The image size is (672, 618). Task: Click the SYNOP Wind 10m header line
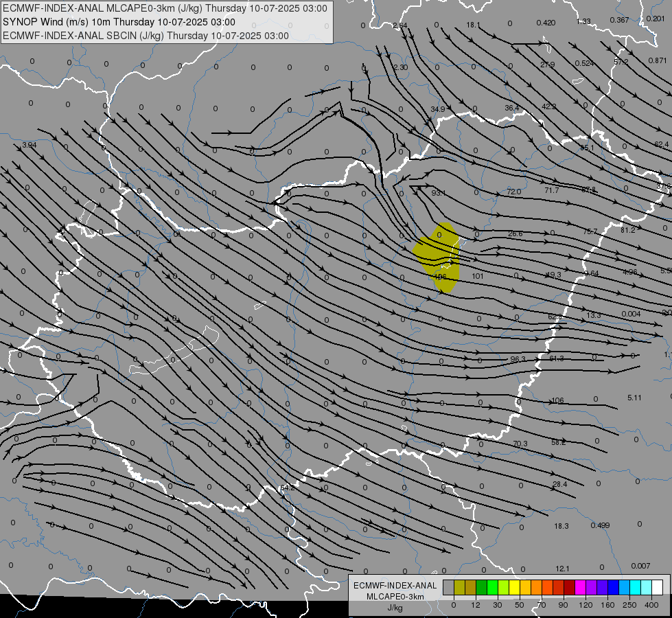pos(119,22)
